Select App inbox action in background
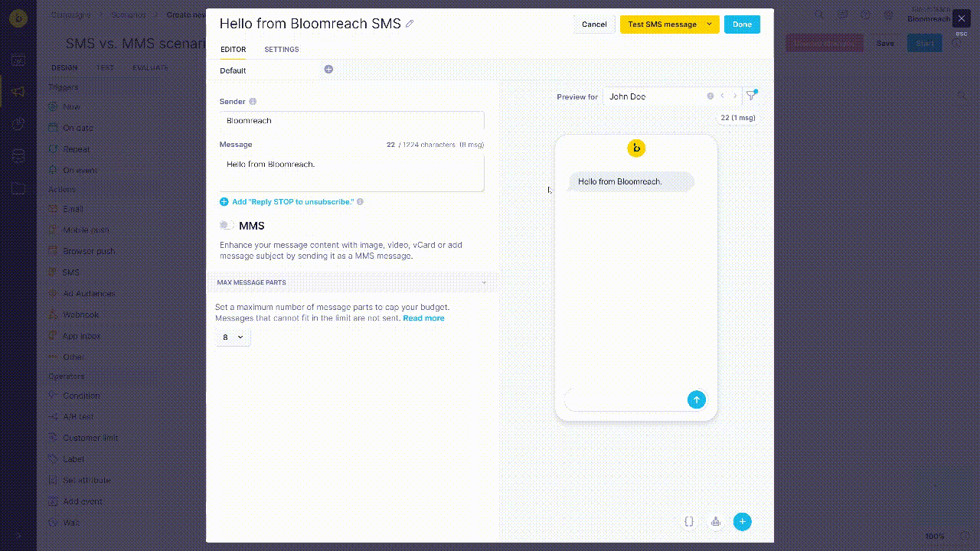The width and height of the screenshot is (980, 551). click(x=74, y=336)
